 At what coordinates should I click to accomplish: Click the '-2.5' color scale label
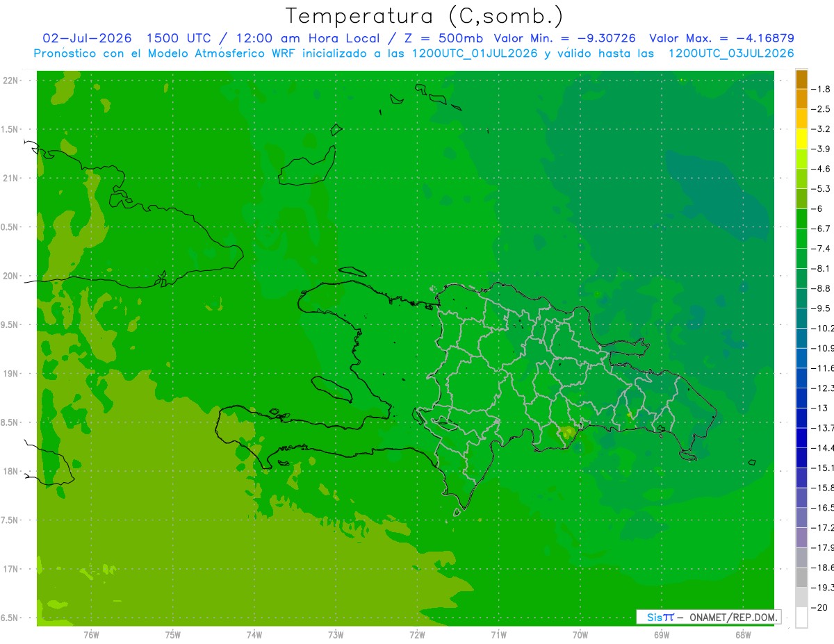click(x=821, y=109)
